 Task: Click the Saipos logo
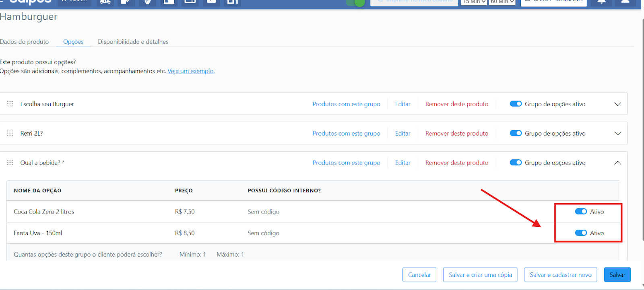click(30, 2)
